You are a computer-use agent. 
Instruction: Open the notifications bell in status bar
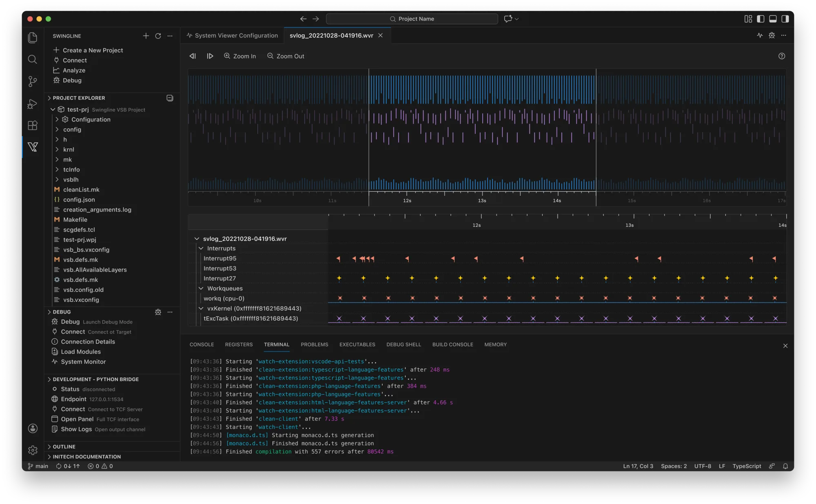[785, 466]
